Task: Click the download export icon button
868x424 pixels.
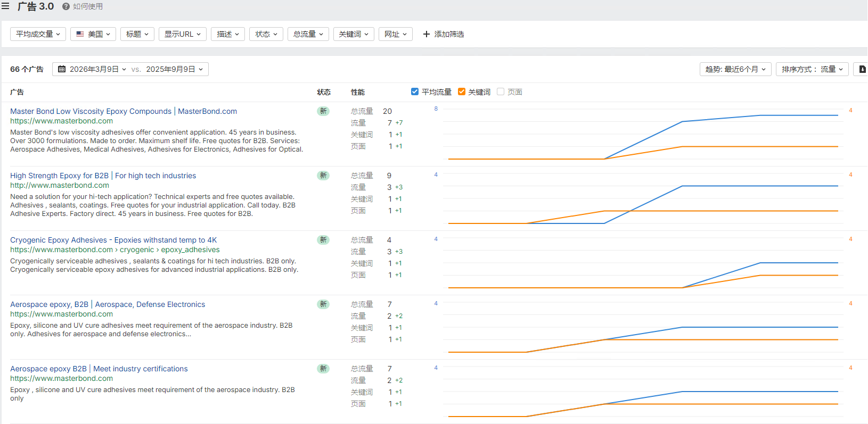Action: [862, 69]
